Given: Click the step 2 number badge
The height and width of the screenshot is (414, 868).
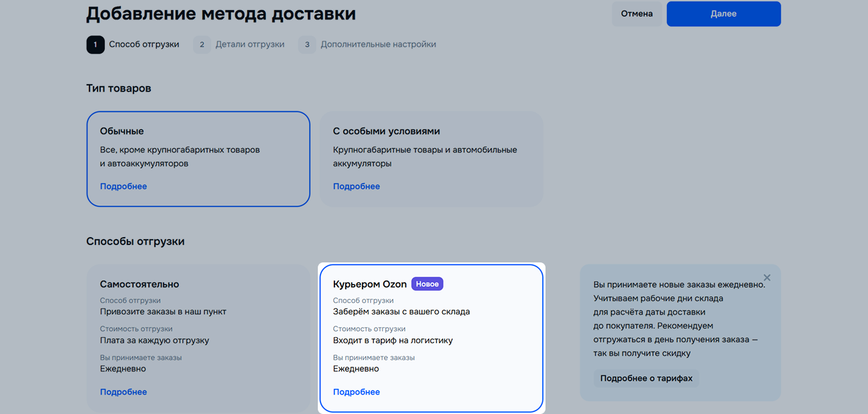Looking at the screenshot, I should 202,45.
